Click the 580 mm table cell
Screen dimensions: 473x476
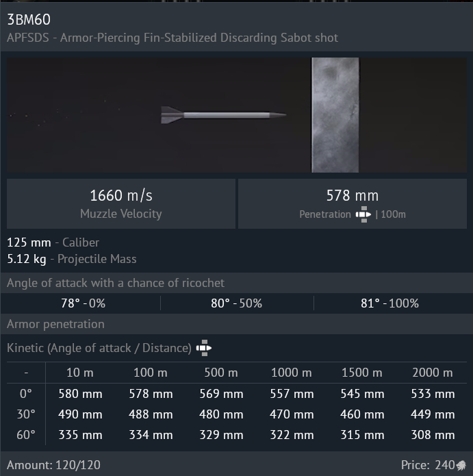pyautogui.click(x=80, y=394)
